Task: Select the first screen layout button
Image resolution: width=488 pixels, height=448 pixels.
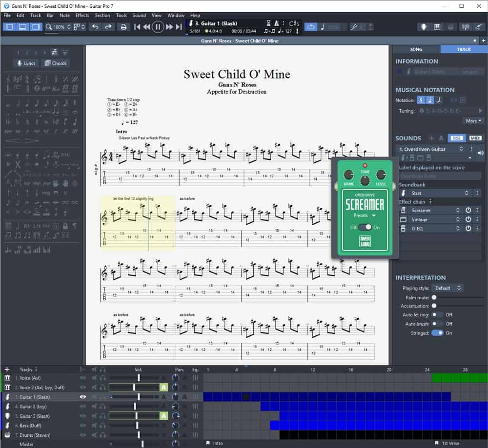Action: pyautogui.click(x=10, y=27)
